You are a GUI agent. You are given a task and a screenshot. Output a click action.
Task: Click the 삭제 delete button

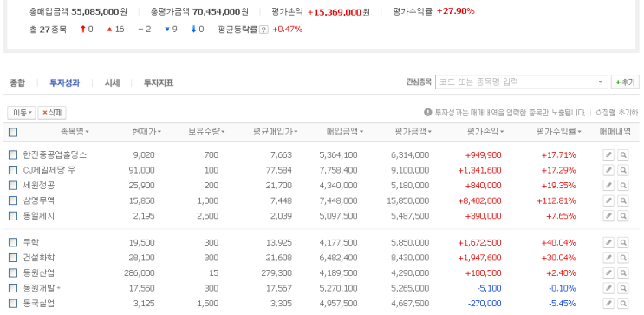coord(52,113)
